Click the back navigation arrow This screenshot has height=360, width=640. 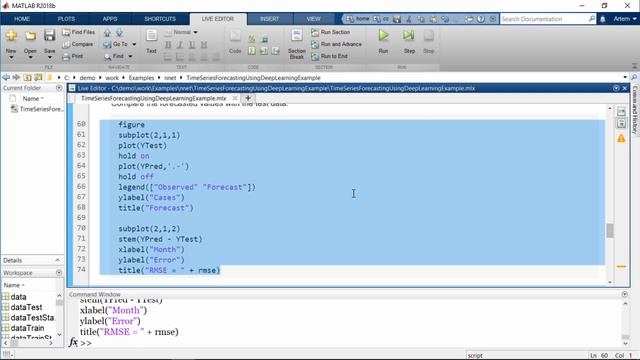(x=6, y=78)
